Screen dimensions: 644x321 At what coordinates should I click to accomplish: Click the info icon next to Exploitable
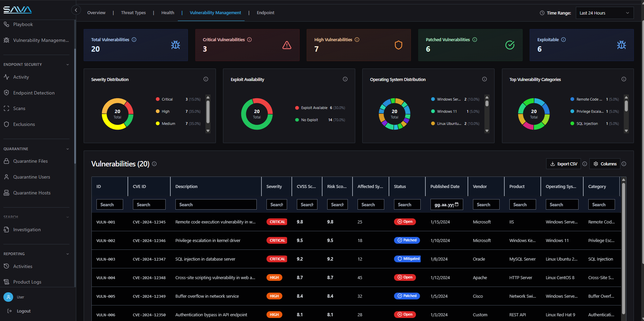(x=563, y=39)
